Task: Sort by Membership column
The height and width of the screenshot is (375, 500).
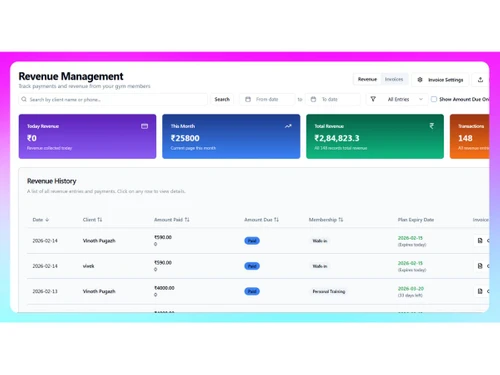Action: [326, 220]
